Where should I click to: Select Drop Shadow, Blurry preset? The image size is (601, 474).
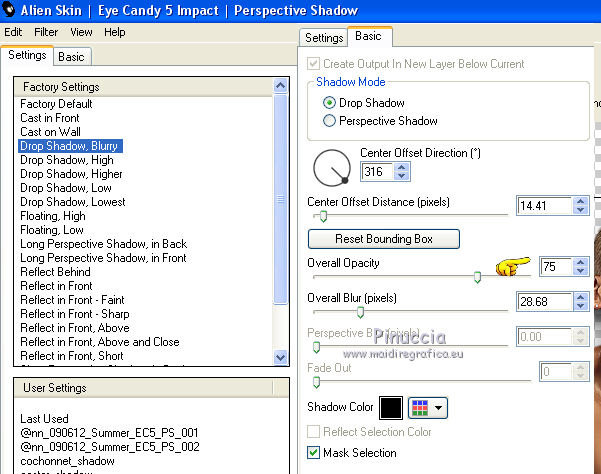tap(70, 146)
